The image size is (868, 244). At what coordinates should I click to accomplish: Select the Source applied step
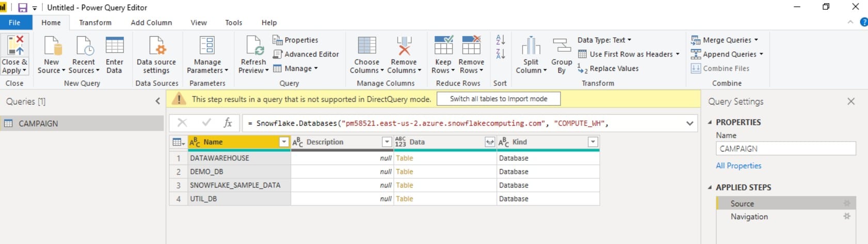(786, 203)
